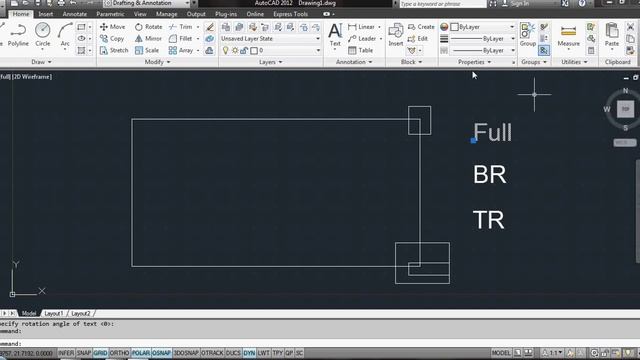Image resolution: width=640 pixels, height=360 pixels.
Task: Click the Paste clipboard tool
Action: click(x=611, y=35)
